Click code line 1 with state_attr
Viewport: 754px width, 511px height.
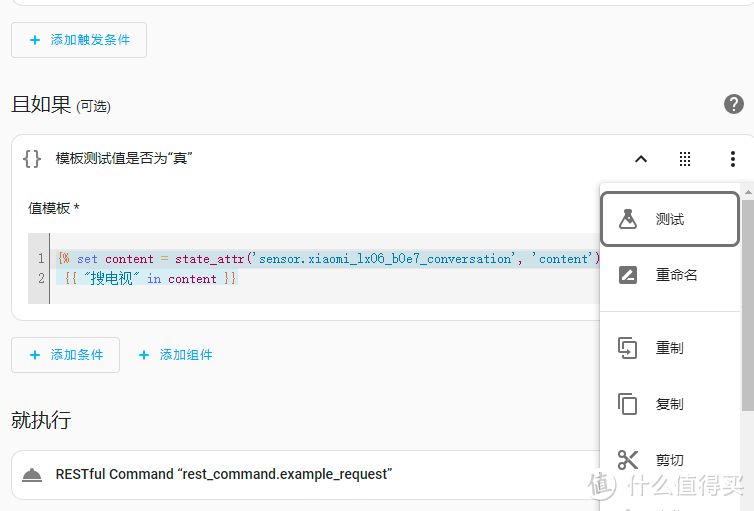pyautogui.click(x=328, y=259)
